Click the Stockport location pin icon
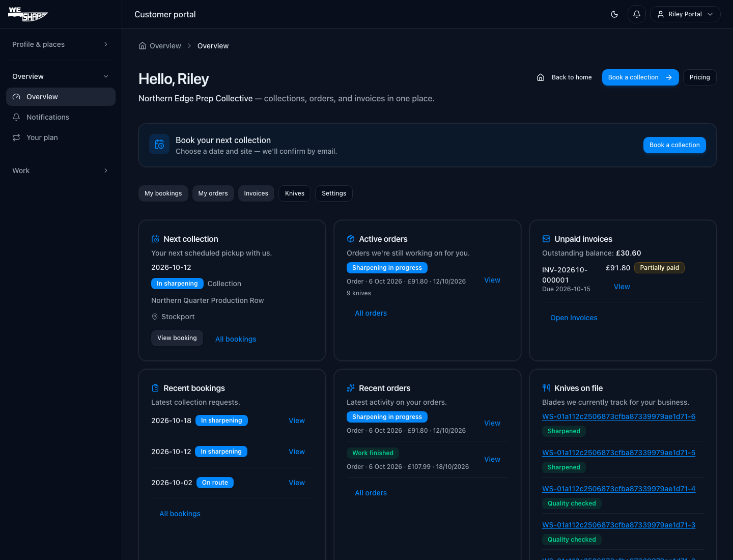Viewport: 733px width, 560px height. point(155,317)
